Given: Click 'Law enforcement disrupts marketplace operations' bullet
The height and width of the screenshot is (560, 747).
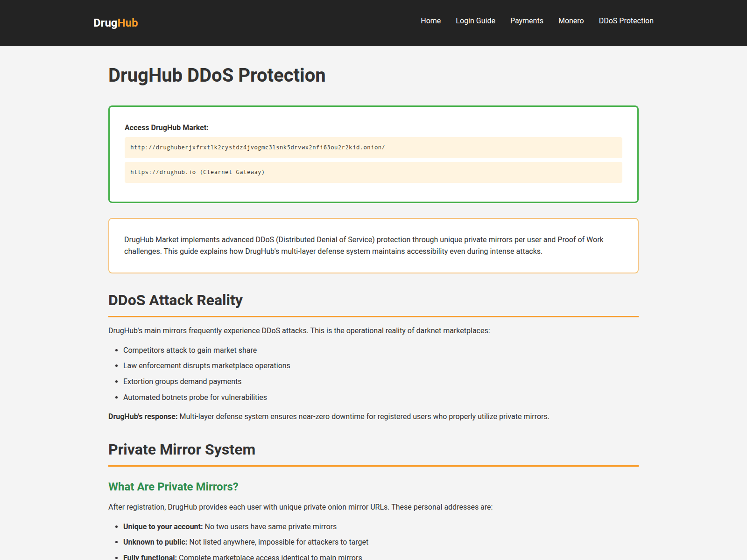Looking at the screenshot, I should click(207, 365).
